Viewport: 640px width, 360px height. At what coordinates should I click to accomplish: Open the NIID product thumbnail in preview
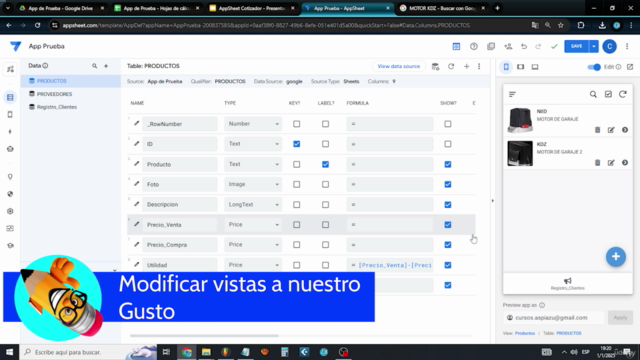coord(520,120)
